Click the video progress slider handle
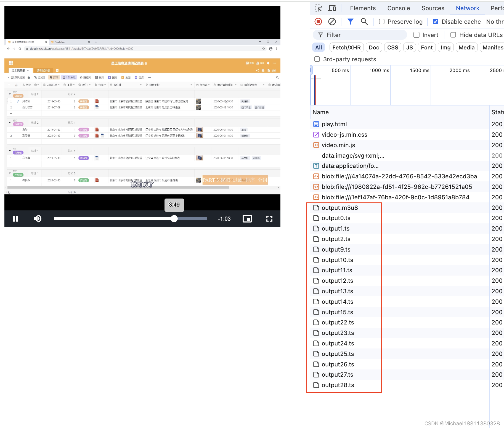 [174, 219]
